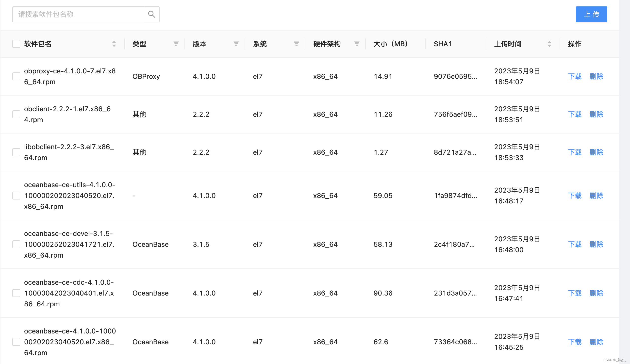Toggle the select-all header checkbox
The height and width of the screenshot is (364, 630).
(16, 44)
